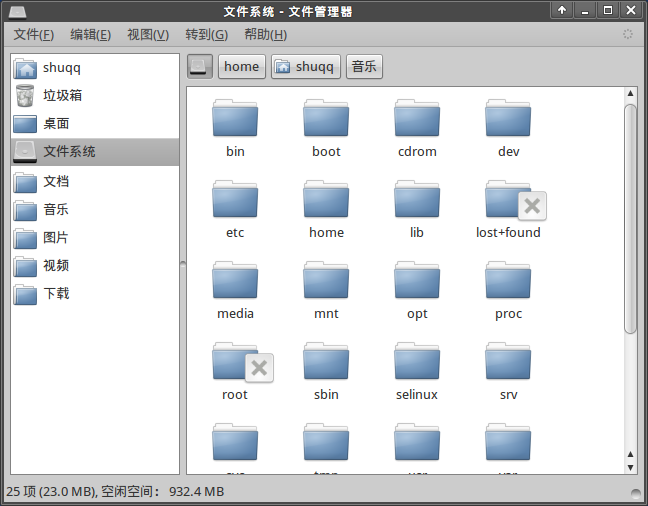Click the filesystem root path bar button
648x506 pixels.
200,67
